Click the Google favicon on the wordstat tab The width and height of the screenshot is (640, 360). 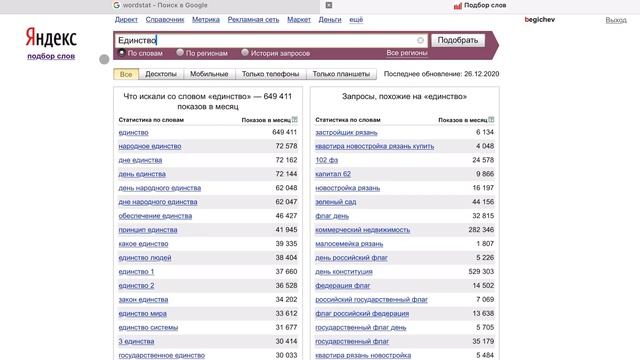116,5
